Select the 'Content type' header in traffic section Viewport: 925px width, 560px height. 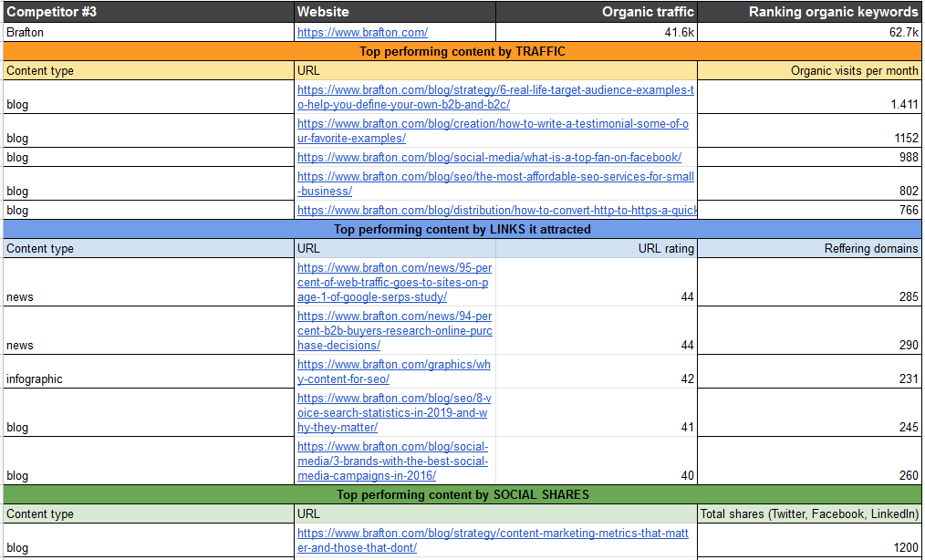(149, 70)
